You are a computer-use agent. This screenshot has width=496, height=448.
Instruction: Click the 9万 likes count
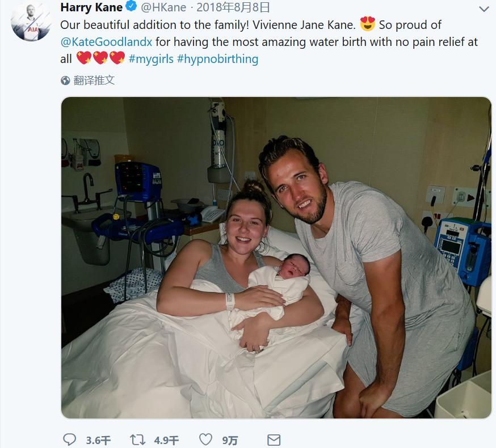(x=230, y=440)
